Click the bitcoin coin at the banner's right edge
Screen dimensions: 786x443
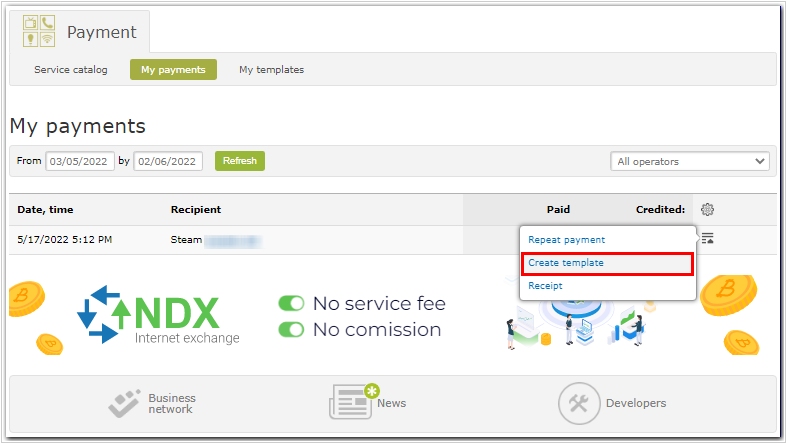735,302
